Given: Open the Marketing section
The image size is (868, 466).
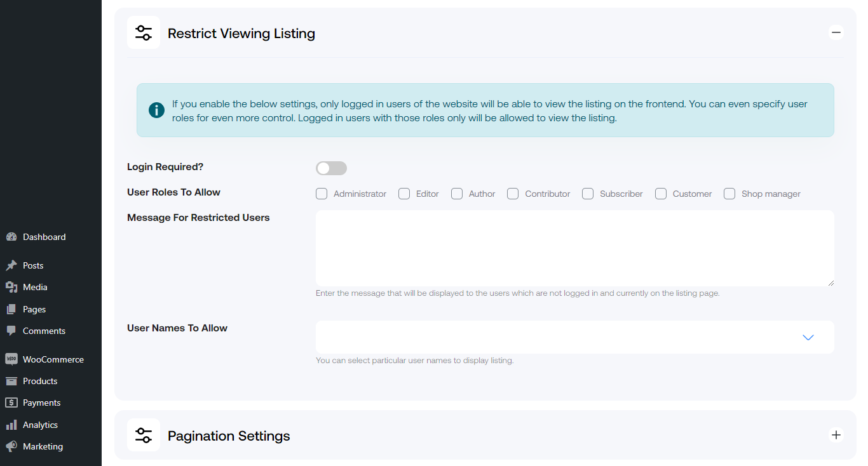Looking at the screenshot, I should [42, 446].
